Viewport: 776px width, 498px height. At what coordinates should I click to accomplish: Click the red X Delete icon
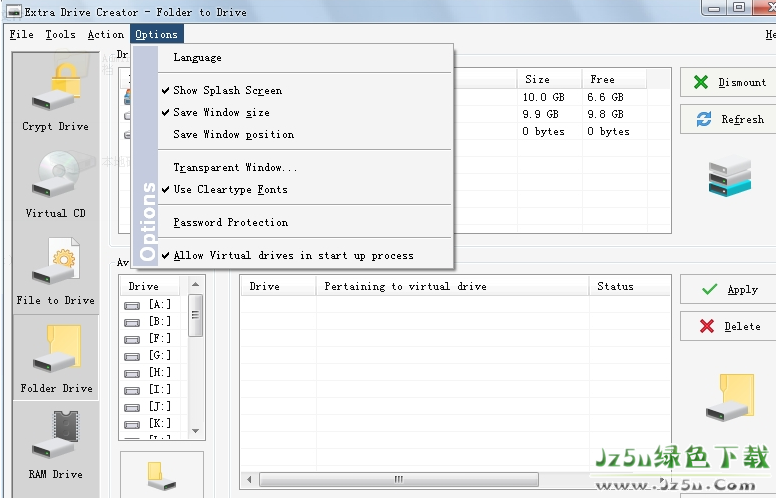pyautogui.click(x=707, y=326)
